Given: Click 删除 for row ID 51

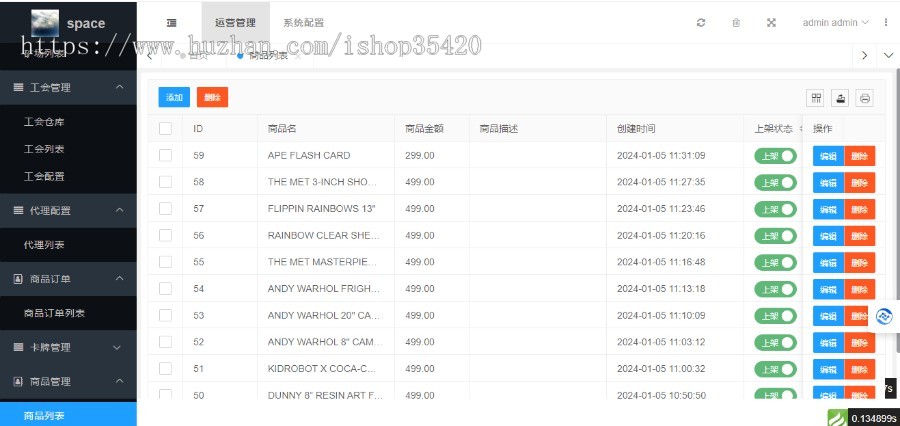Looking at the screenshot, I should pos(860,369).
